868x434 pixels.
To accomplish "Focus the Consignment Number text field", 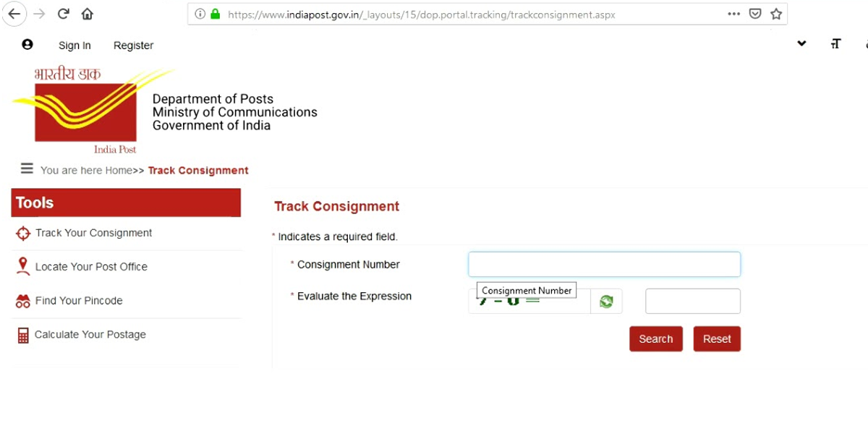I will click(x=604, y=264).
